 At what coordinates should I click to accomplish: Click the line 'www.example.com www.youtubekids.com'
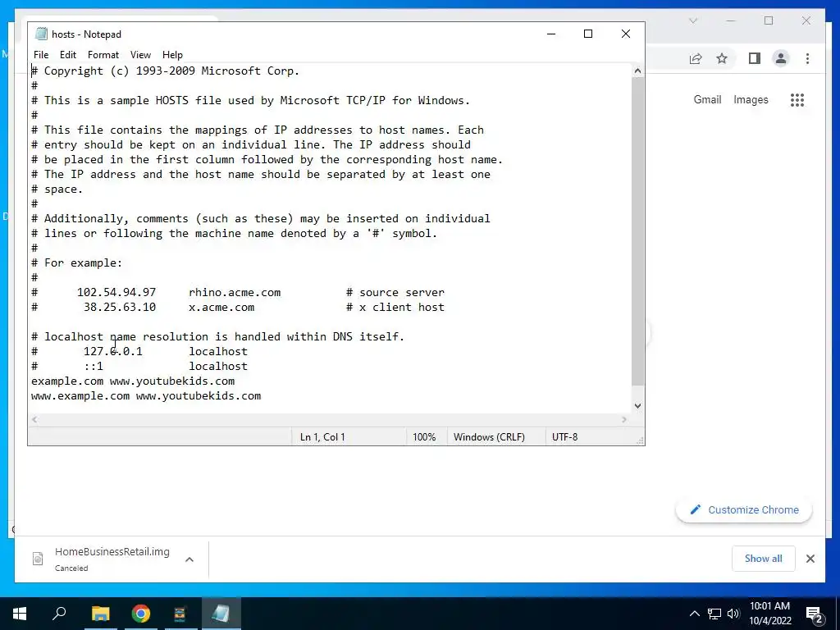146,396
